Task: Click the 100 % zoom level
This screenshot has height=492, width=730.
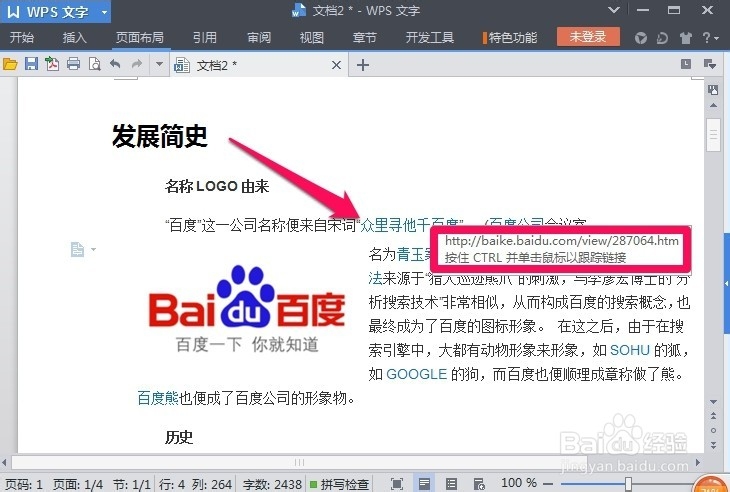Action: (x=519, y=483)
